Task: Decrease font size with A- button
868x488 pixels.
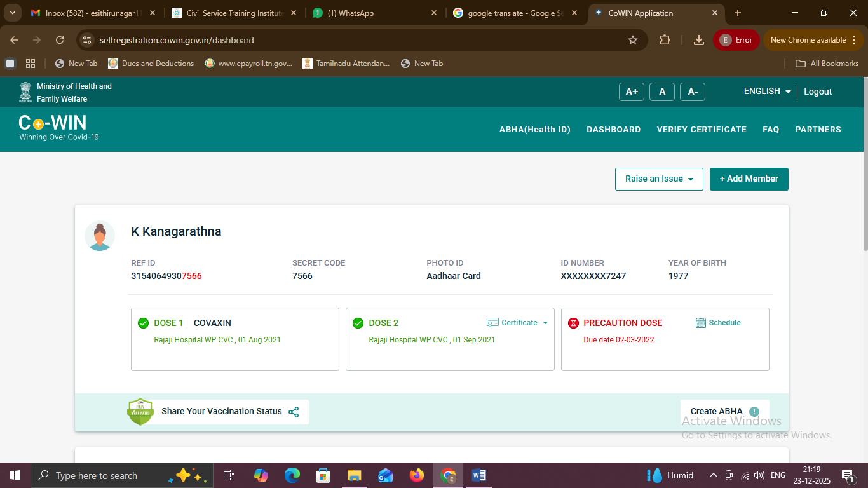Action: click(x=693, y=92)
